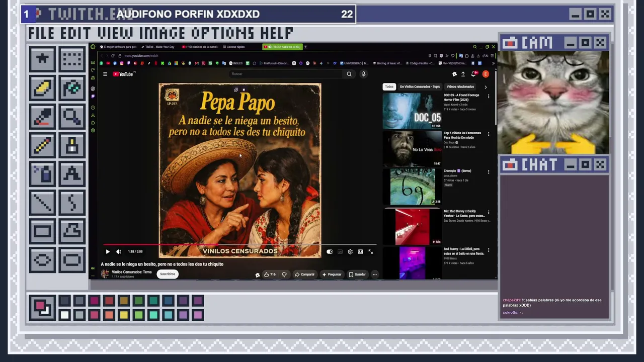Select the straight line tool
The image size is (644, 362).
[x=42, y=203]
